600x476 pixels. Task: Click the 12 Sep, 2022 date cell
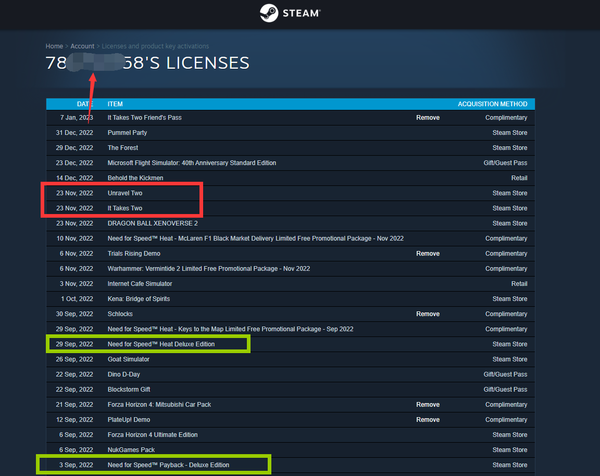tap(75, 419)
